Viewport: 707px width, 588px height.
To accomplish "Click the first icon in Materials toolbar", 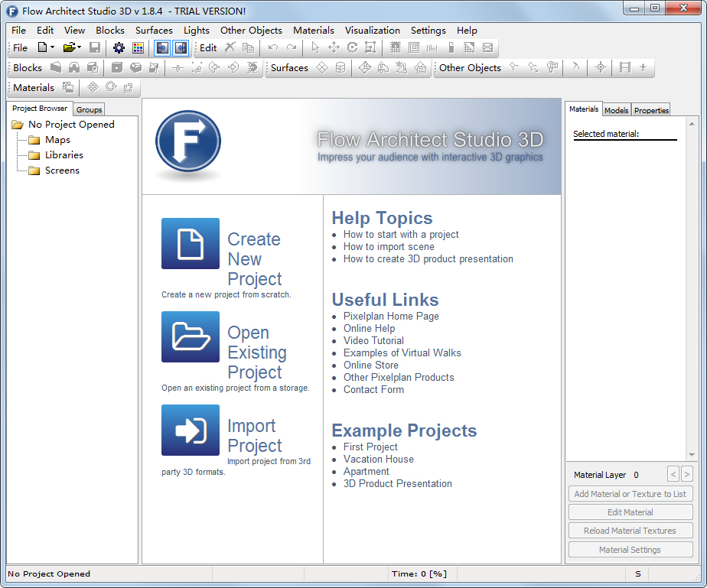I will click(68, 87).
